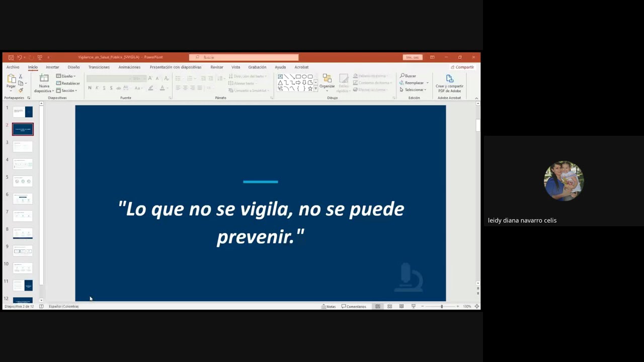
Task: Start presentation from beginning icon
Action: 40,57
